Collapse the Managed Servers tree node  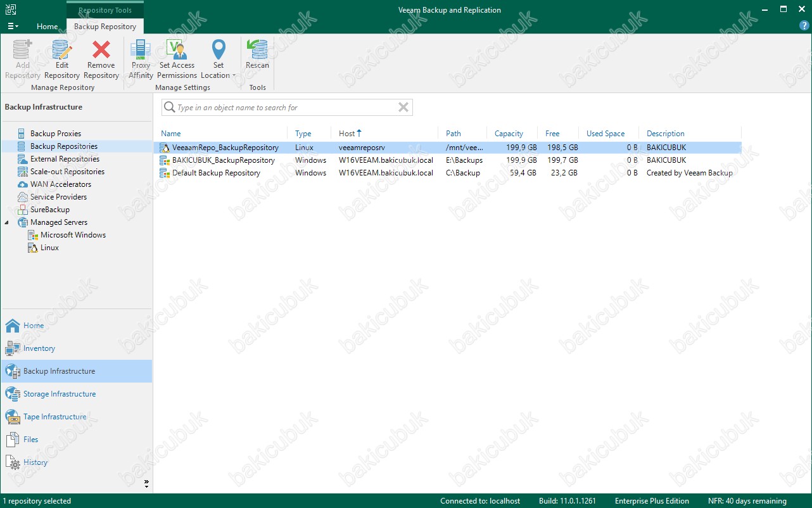coord(7,222)
